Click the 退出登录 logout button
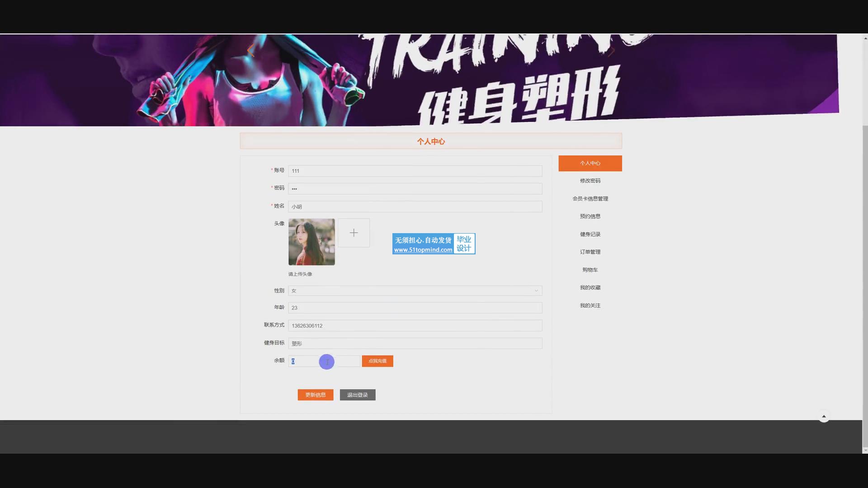 click(357, 395)
